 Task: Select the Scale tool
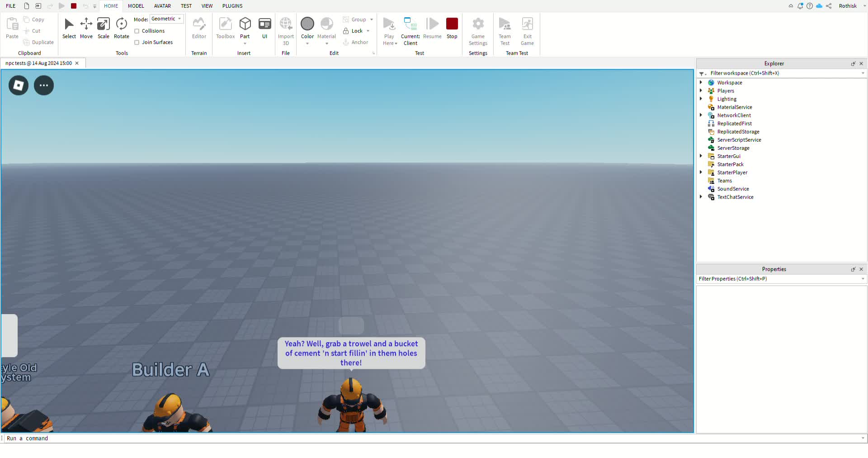coord(103,27)
